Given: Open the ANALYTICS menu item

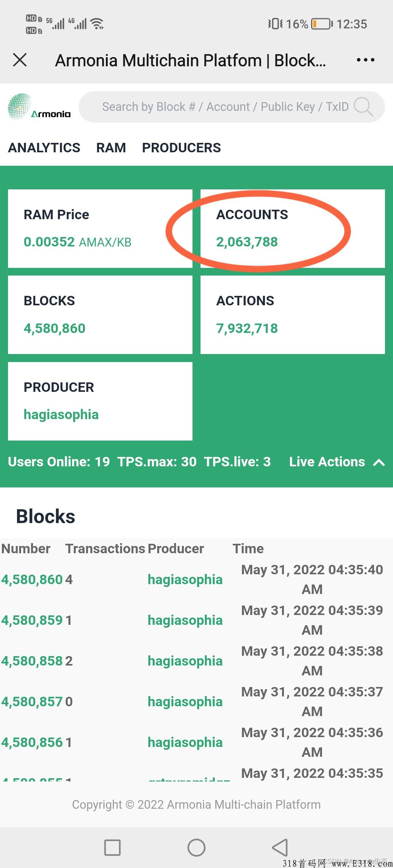Looking at the screenshot, I should tap(44, 148).
